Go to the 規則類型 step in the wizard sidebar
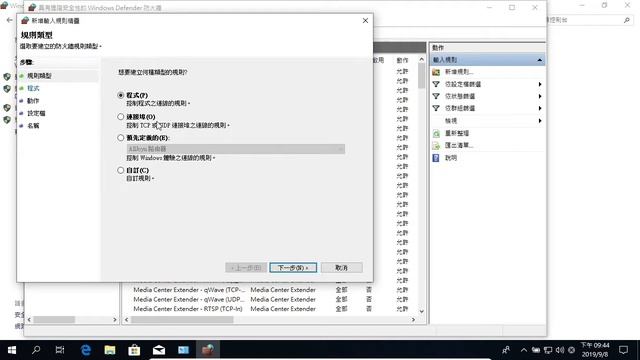640x360 pixels. [39, 76]
